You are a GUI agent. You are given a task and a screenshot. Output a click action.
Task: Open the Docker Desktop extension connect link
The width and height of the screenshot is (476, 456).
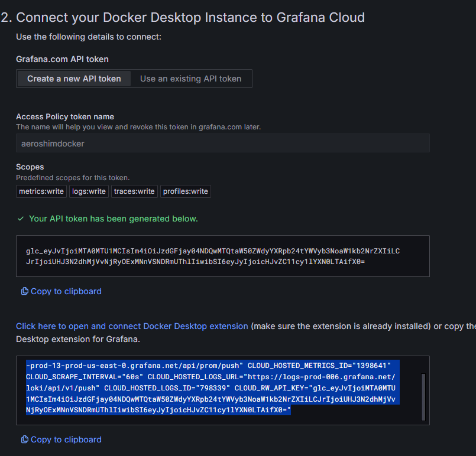point(132,326)
